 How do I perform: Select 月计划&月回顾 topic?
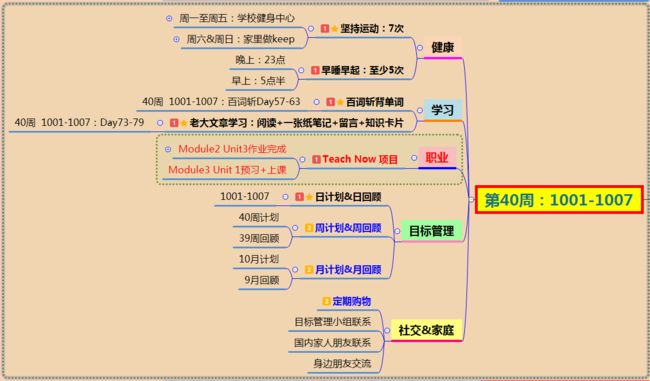pos(348,269)
